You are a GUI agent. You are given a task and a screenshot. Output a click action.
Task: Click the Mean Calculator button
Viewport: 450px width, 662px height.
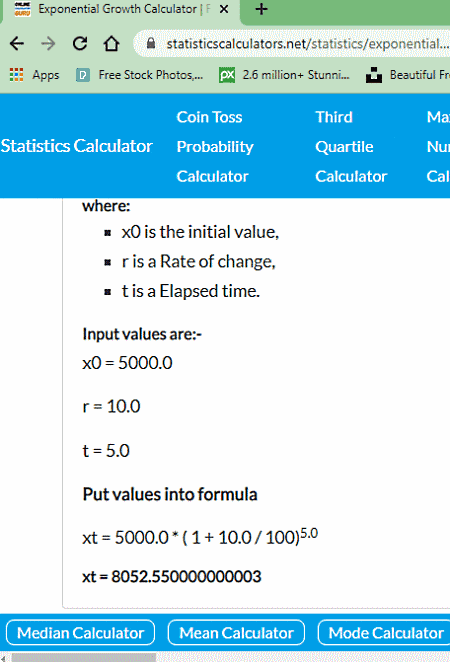(x=236, y=632)
